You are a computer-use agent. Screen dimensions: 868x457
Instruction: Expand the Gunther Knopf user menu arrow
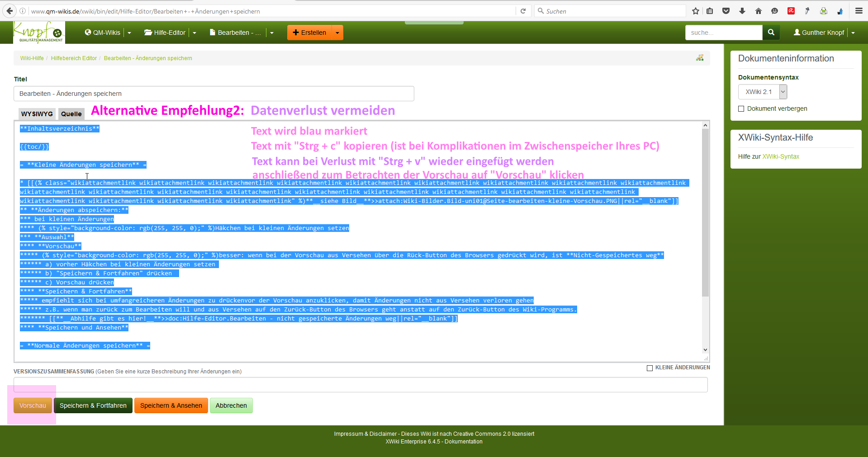pos(853,33)
